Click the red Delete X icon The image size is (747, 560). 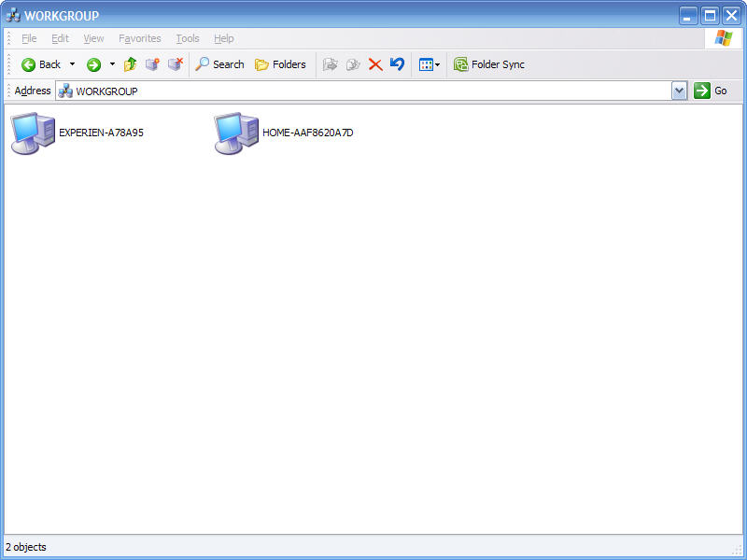coord(375,64)
